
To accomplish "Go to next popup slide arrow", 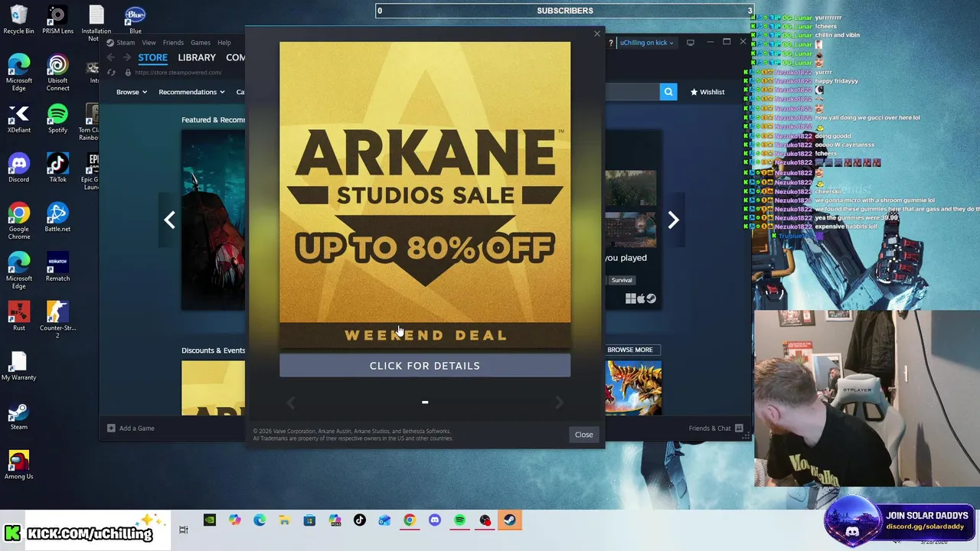I will pos(560,403).
